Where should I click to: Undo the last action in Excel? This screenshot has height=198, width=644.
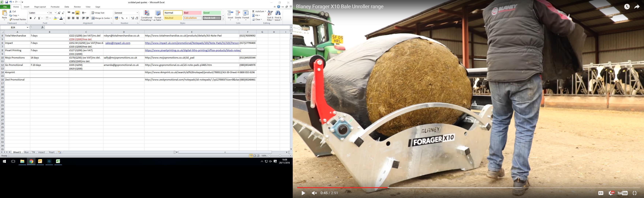point(10,2)
